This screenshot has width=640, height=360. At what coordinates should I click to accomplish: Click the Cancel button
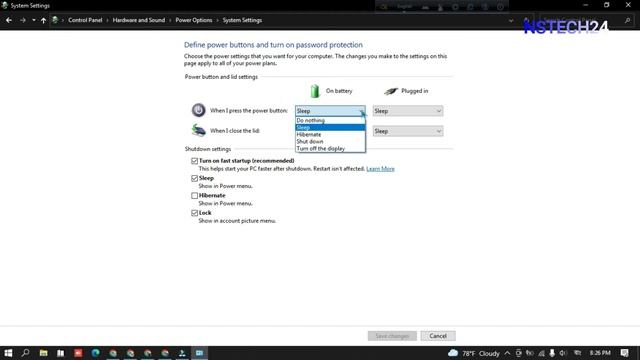coord(438,336)
